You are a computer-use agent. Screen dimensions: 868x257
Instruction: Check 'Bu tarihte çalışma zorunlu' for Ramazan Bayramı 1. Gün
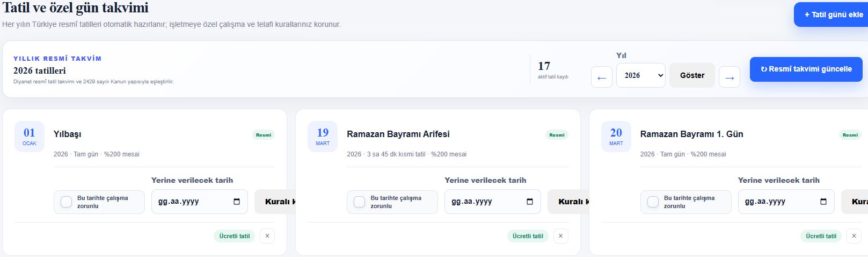pyautogui.click(x=653, y=202)
